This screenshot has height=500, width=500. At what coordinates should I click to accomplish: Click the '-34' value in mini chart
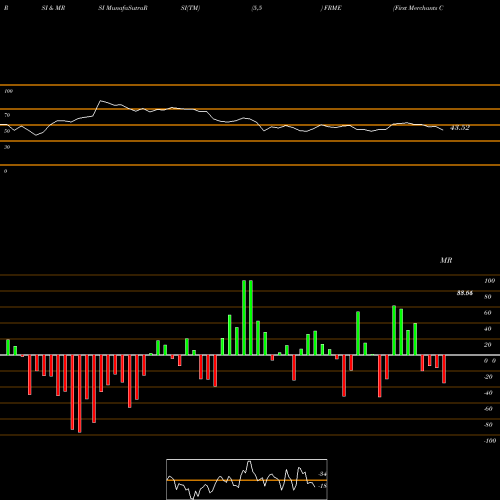(x=322, y=474)
